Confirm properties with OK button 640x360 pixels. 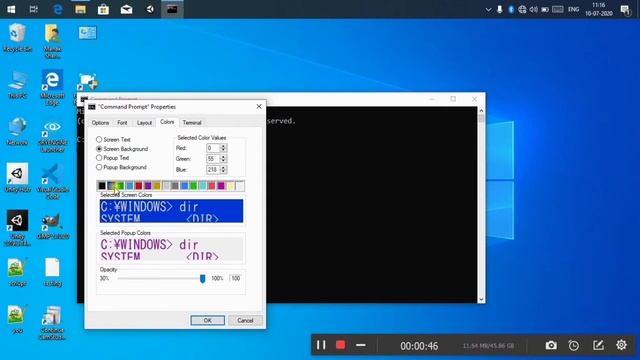(207, 320)
